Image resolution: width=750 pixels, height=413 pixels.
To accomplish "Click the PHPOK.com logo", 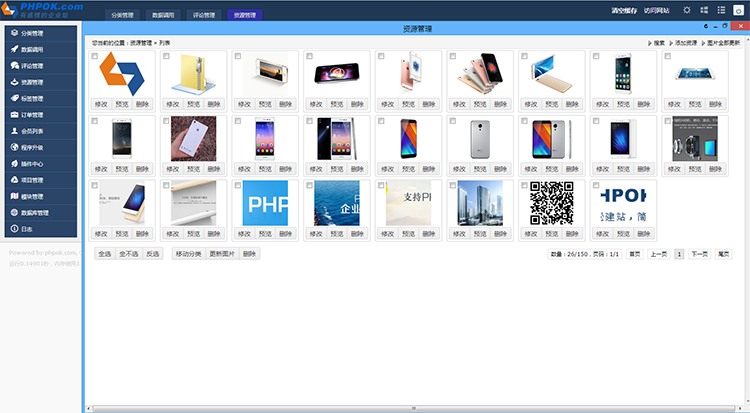I will coord(42,10).
